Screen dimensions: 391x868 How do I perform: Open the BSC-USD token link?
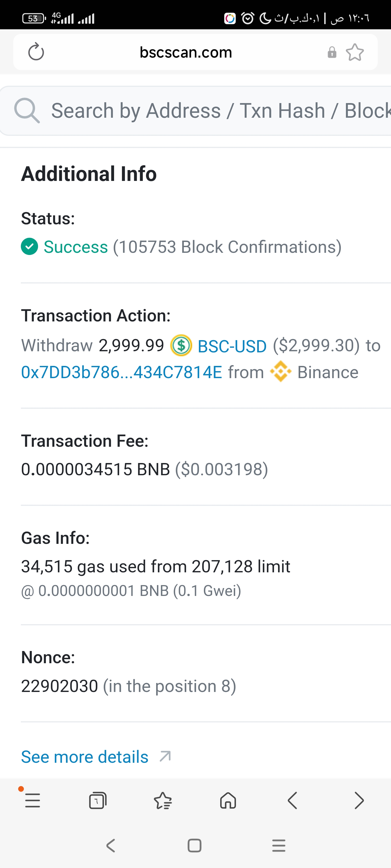pyautogui.click(x=232, y=346)
